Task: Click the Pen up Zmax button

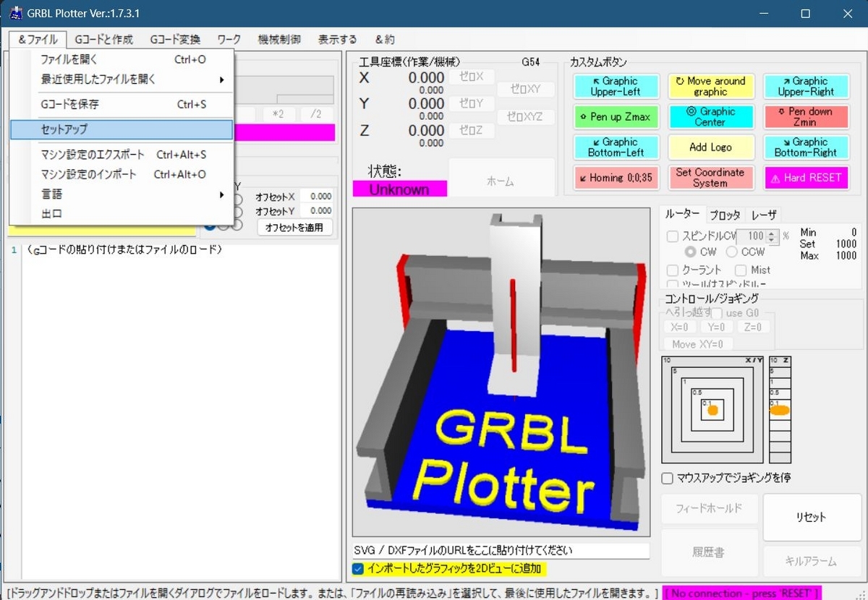Action: tap(615, 116)
